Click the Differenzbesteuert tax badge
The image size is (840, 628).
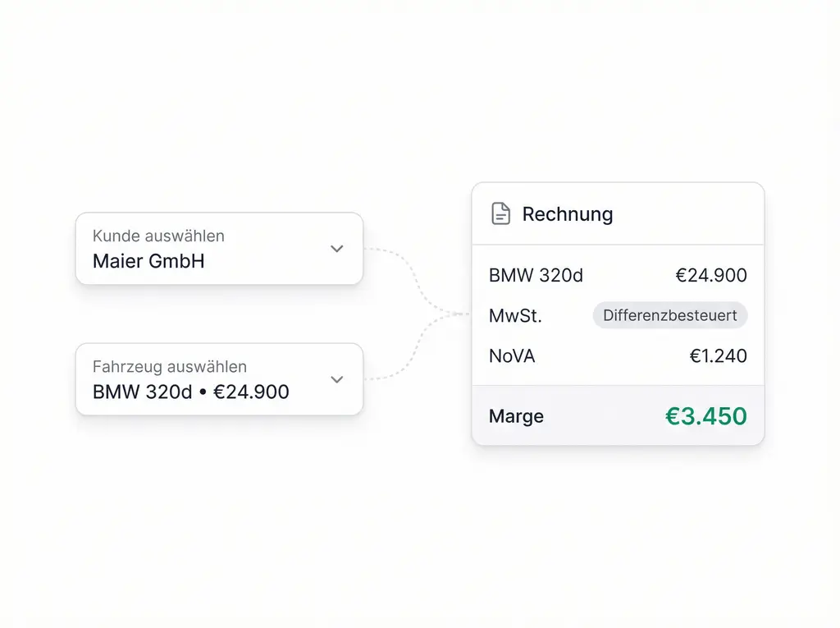(669, 315)
